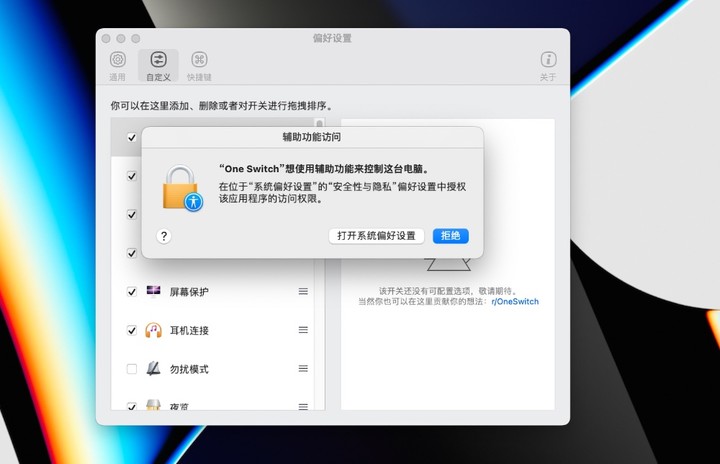Enable the 勿扰模式 checkbox
Viewport: 720px width, 464px height.
132,369
